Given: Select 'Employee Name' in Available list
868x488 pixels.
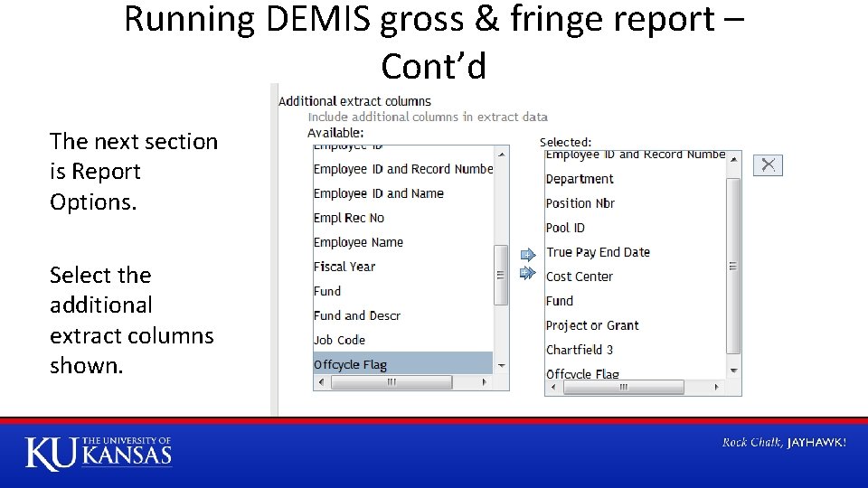Looking at the screenshot, I should tap(403, 242).
